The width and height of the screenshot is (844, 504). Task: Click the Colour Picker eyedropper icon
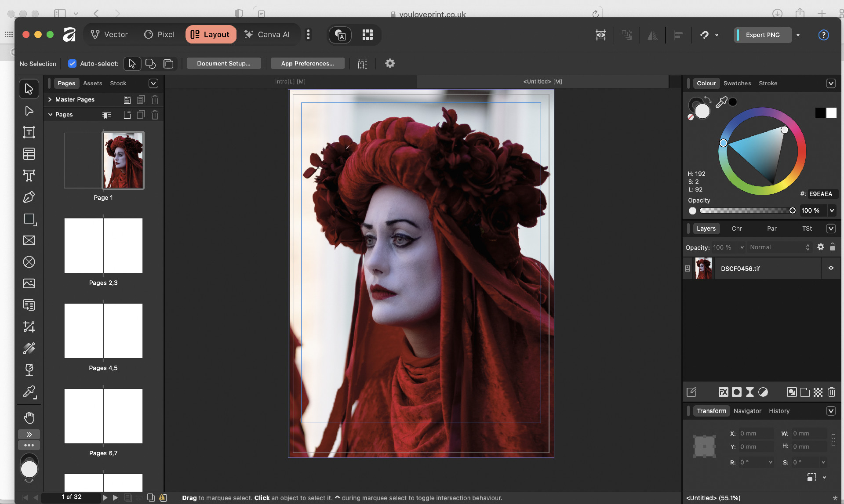tap(721, 102)
